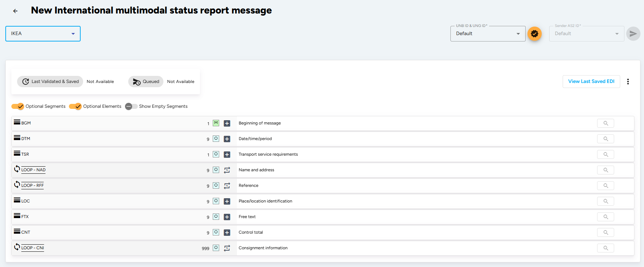Click the search icon in the Date/time/period row
Image resolution: width=644 pixels, height=267 pixels.
[606, 139]
